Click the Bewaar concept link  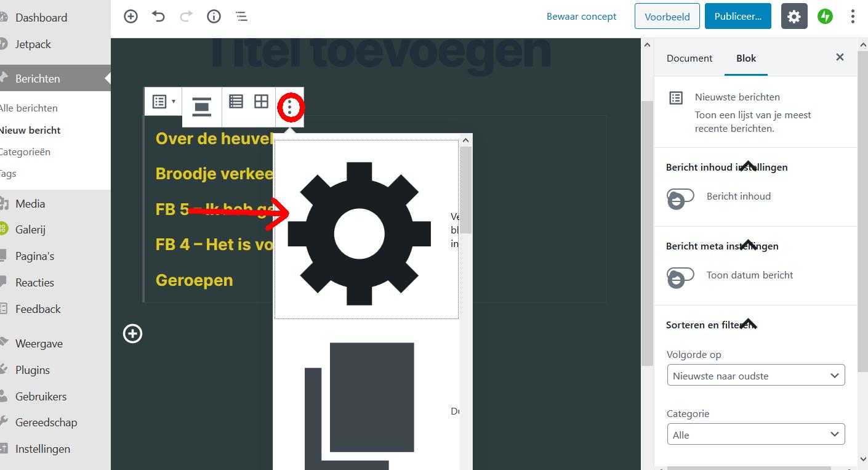tap(581, 17)
